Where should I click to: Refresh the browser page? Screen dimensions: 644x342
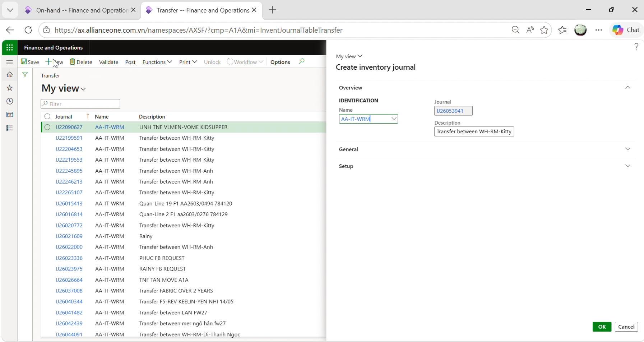(x=28, y=30)
